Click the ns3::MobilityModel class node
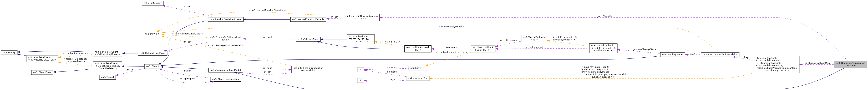The width and height of the screenshot is (868, 90). point(672,54)
